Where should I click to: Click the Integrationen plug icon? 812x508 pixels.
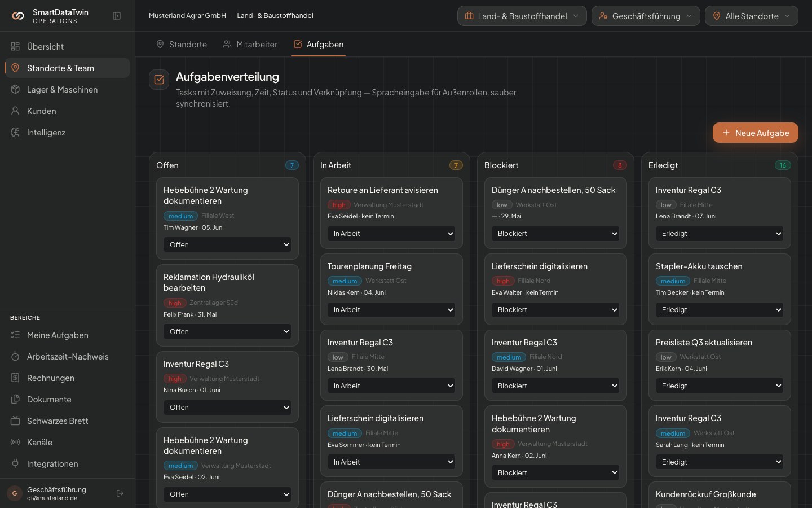pyautogui.click(x=15, y=463)
